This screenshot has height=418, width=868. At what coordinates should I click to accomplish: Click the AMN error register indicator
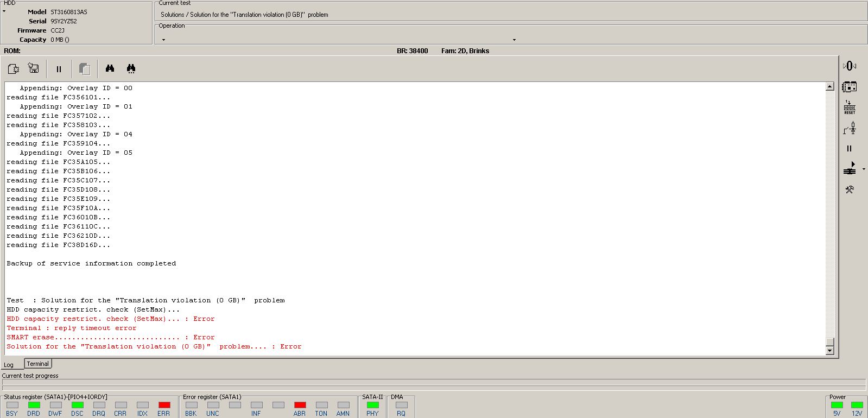tap(343, 405)
